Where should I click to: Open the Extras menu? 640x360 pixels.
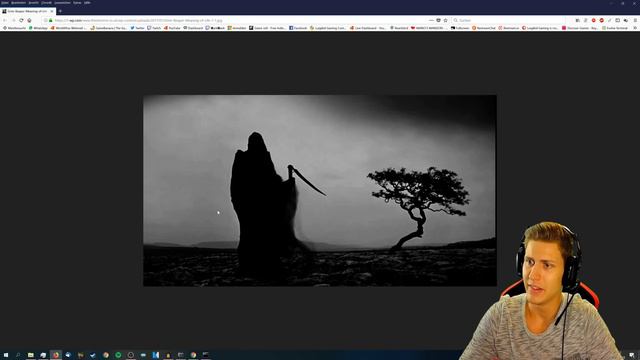[x=77, y=3]
